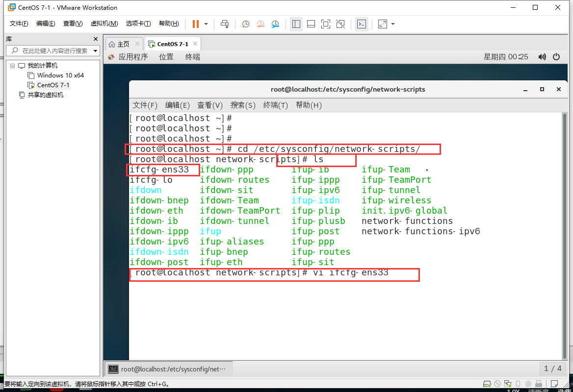Viewport: 573px width, 392px height.
Task: Open the stretch mode dropdown arrow
Action: 393,24
